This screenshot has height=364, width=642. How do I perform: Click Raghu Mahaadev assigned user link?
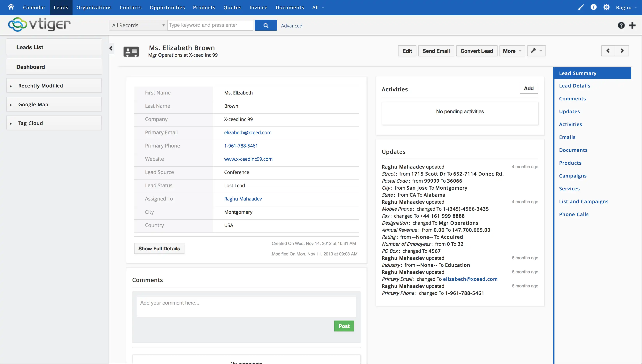pos(243,199)
